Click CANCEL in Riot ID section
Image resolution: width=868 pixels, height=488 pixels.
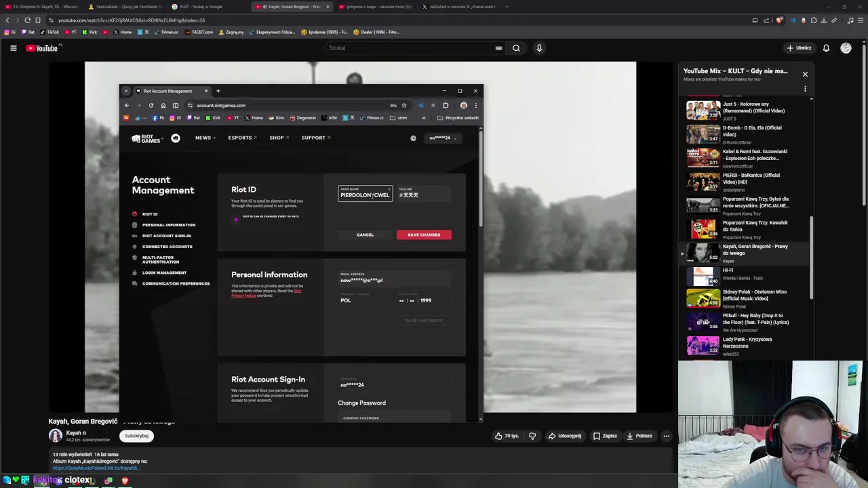pyautogui.click(x=365, y=235)
